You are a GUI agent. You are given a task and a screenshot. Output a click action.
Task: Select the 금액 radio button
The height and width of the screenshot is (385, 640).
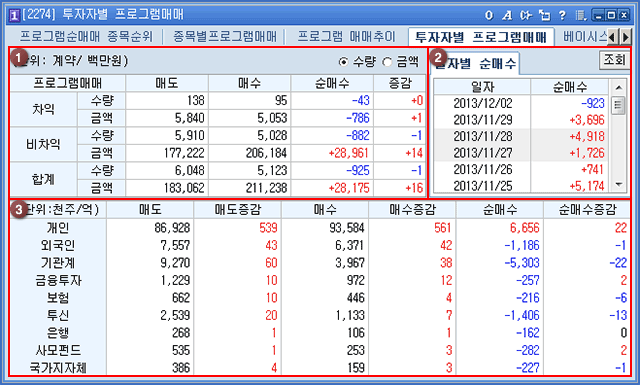coord(387,62)
